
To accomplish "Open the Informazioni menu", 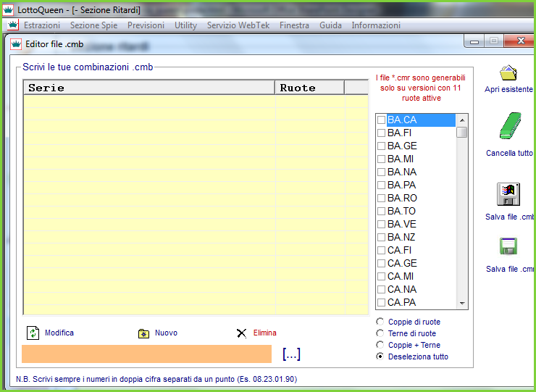I will (x=376, y=25).
